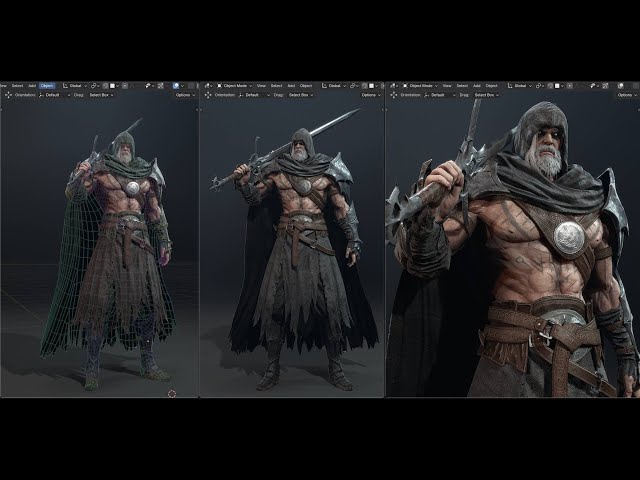640x480 pixels.
Task: Toggle proportional editing in right viewport
Action: [570, 86]
